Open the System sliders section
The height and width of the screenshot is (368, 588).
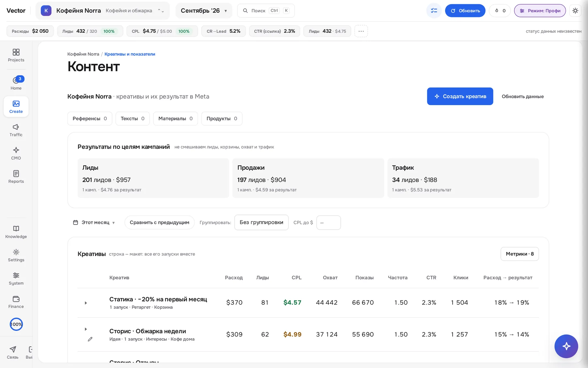16,278
